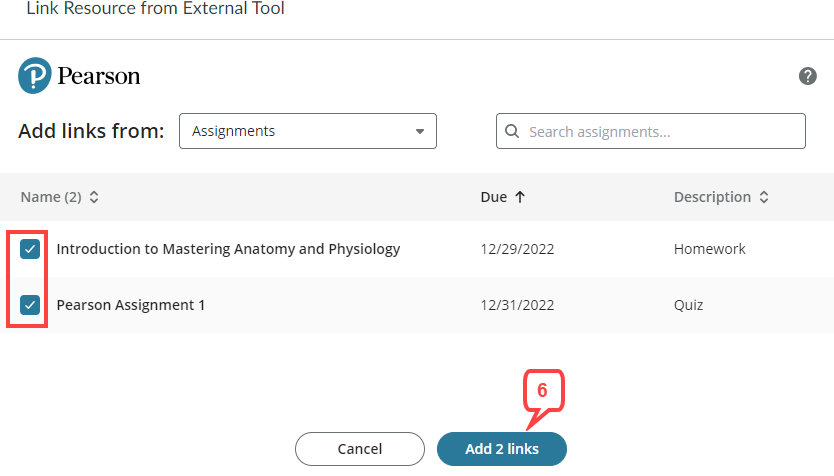Select Introduction to Mastering Anatomy and Physiology text
The height and width of the screenshot is (476, 834).
[x=228, y=249]
